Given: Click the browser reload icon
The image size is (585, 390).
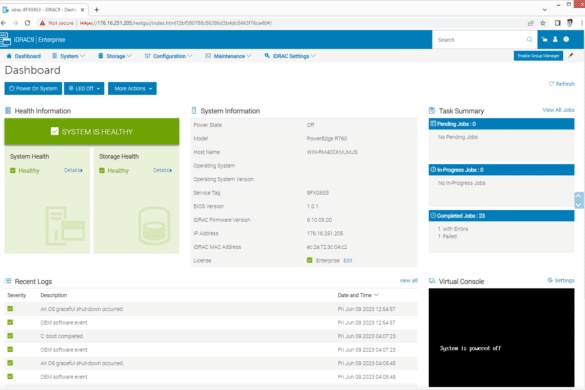Looking at the screenshot, I should click(27, 23).
